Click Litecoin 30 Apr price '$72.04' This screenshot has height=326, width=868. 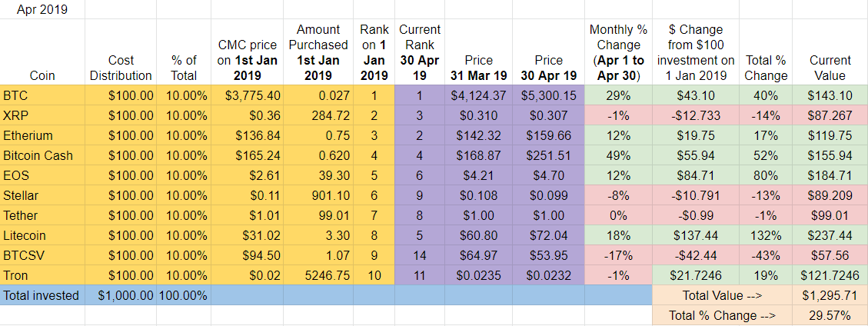point(549,235)
